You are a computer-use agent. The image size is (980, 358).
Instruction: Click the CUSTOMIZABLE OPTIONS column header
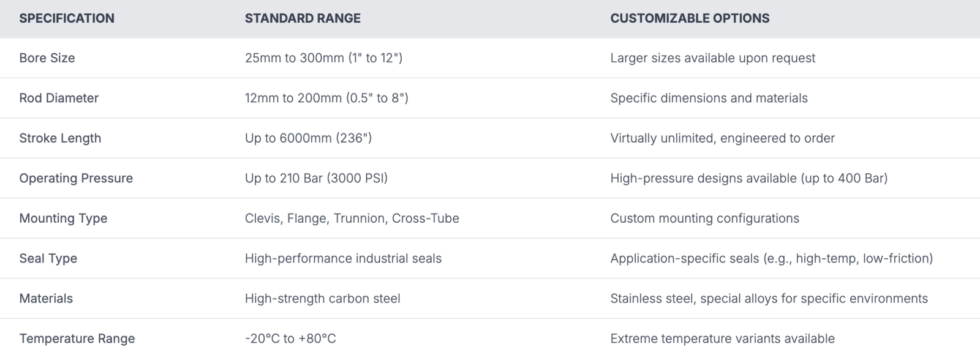690,18
